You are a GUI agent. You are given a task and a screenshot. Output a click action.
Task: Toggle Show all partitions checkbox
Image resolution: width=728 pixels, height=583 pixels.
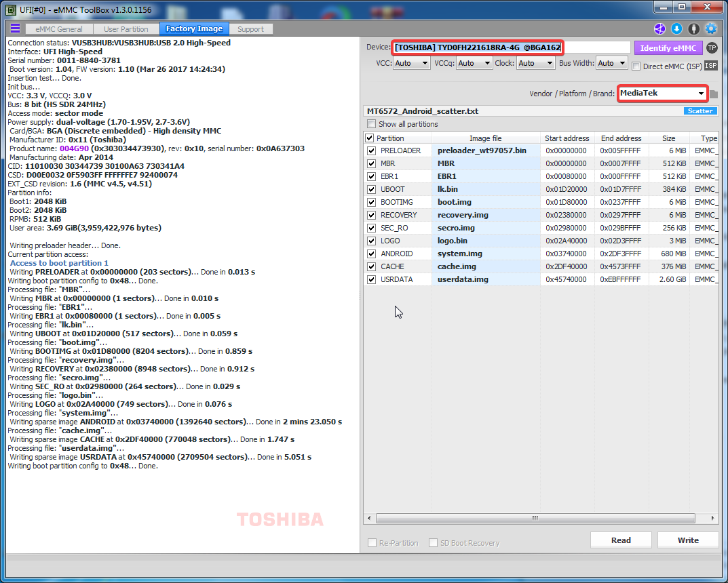[x=371, y=124]
